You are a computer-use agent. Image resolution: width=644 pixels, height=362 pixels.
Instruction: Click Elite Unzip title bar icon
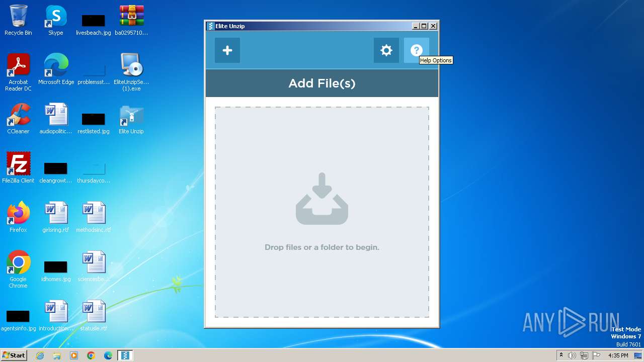click(x=211, y=26)
